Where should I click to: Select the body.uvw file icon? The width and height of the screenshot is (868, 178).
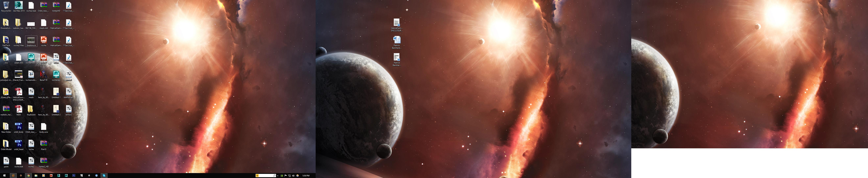(x=43, y=128)
